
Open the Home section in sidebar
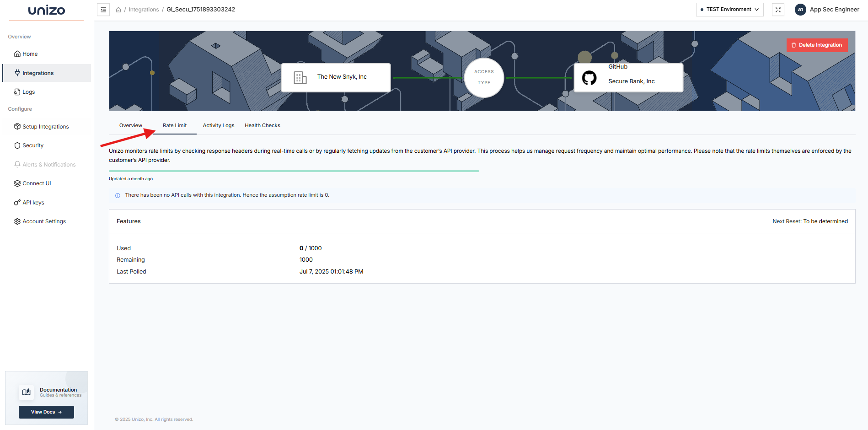click(x=30, y=54)
